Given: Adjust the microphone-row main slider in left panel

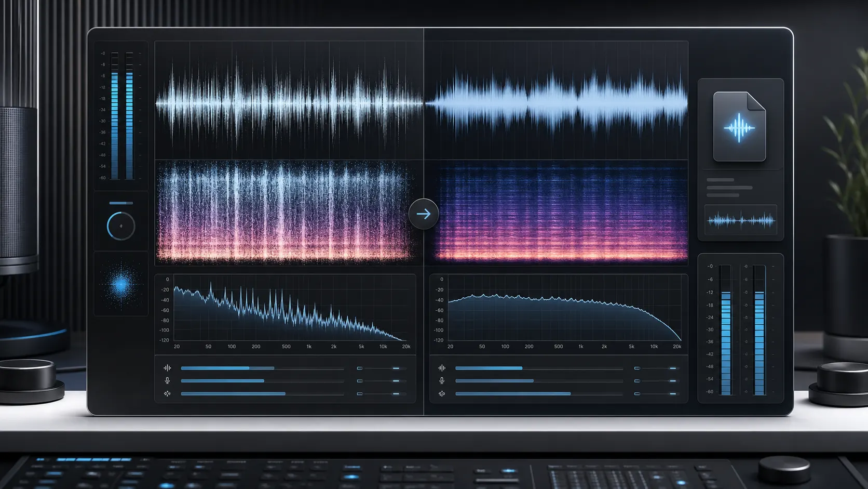Looking at the screenshot, I should [262, 381].
